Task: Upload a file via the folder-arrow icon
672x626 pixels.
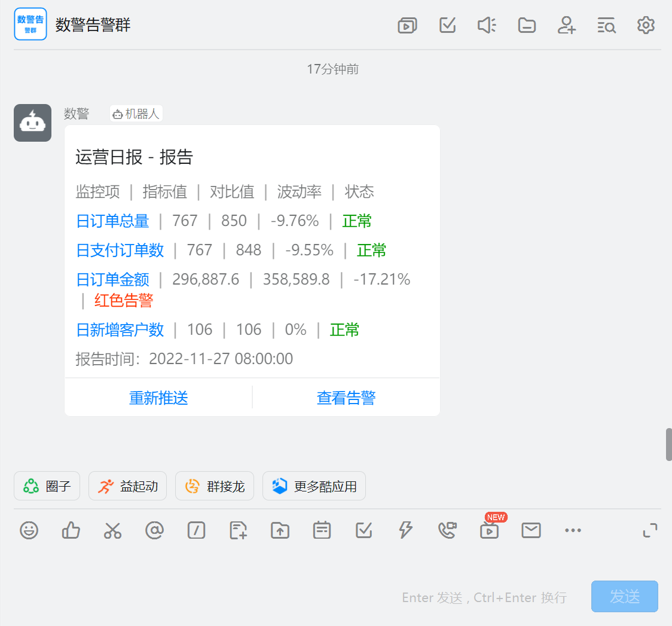Action: (x=280, y=530)
